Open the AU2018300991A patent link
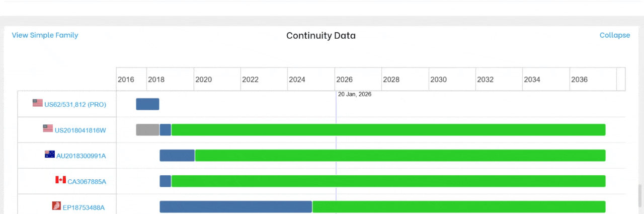Viewport: 644px width, 214px height. tap(81, 156)
